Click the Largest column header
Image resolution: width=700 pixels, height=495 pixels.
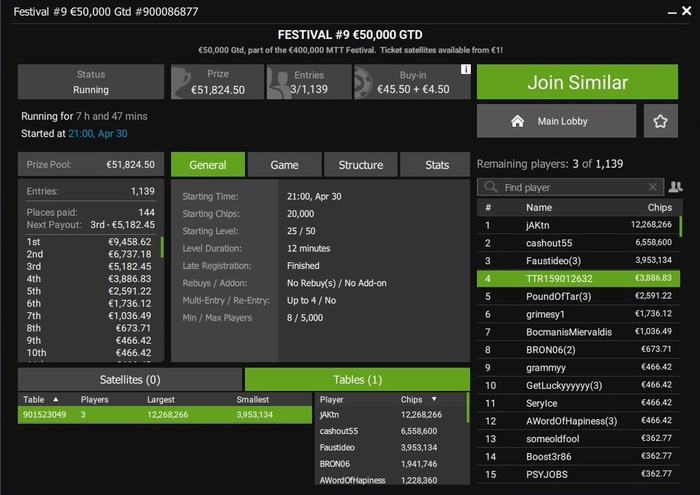tap(161, 399)
